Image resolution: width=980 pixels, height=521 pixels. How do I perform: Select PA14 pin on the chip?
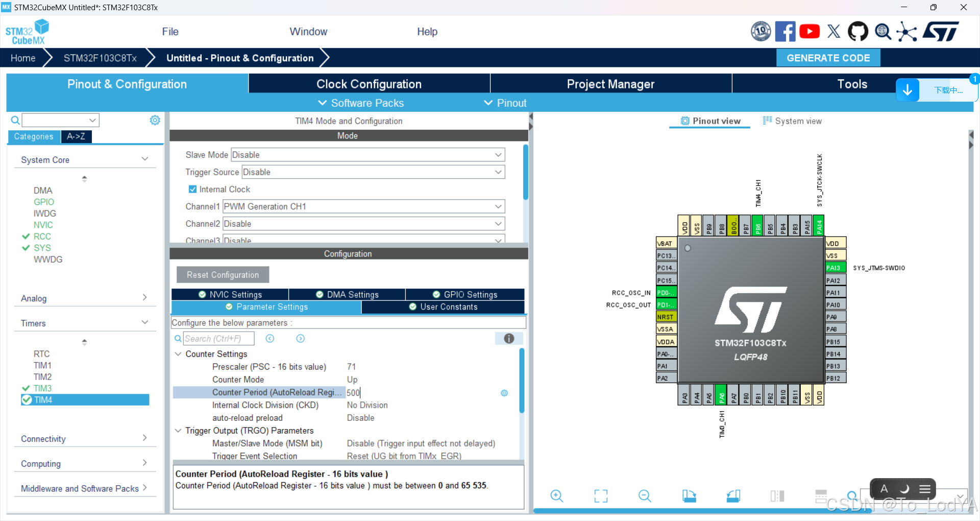pyautogui.click(x=819, y=225)
